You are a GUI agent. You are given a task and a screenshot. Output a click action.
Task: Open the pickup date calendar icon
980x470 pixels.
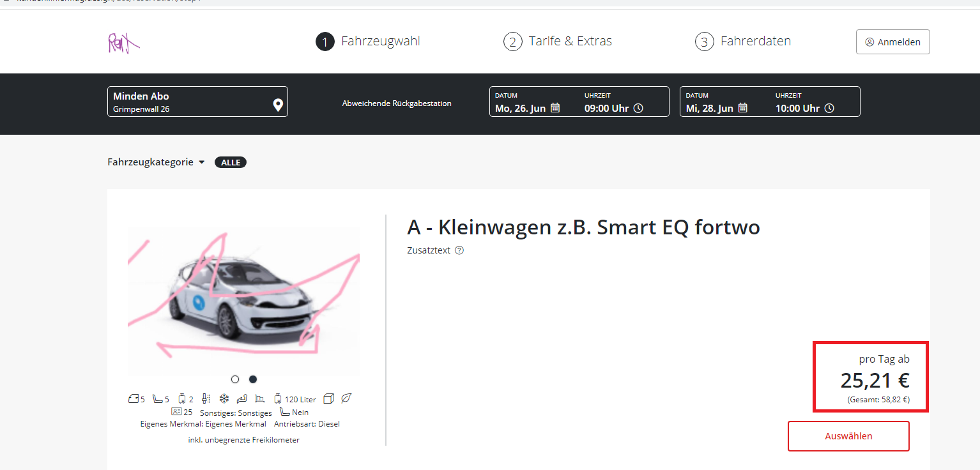coord(555,108)
